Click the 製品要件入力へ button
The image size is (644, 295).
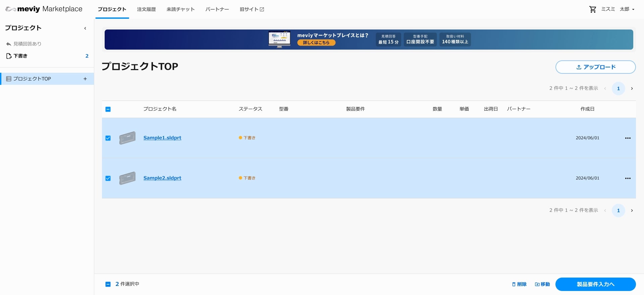[x=596, y=284]
